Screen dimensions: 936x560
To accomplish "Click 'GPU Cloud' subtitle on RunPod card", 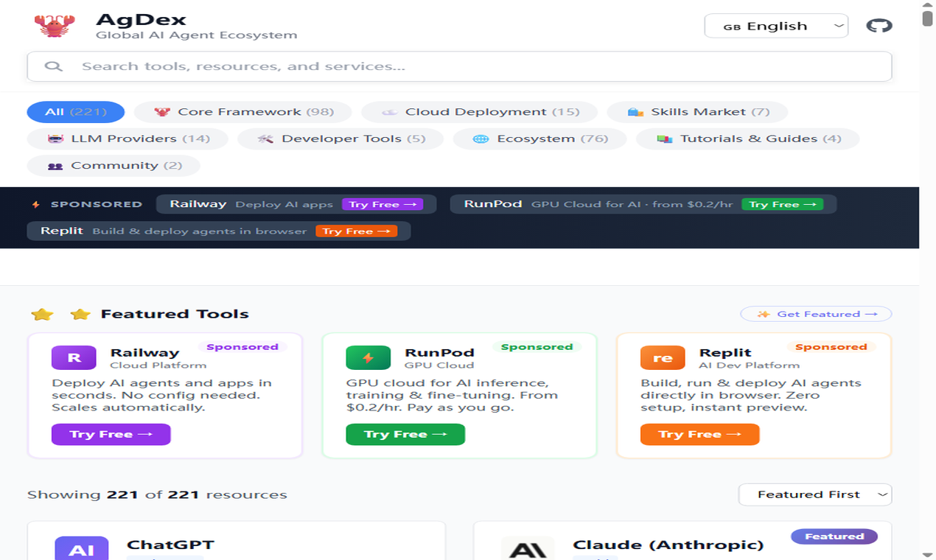I will click(439, 365).
